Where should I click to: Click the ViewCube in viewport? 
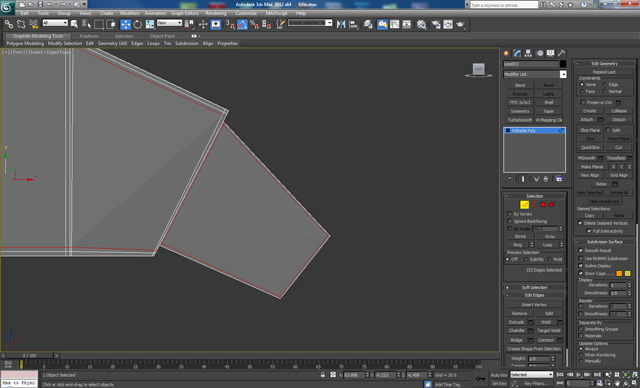point(478,69)
